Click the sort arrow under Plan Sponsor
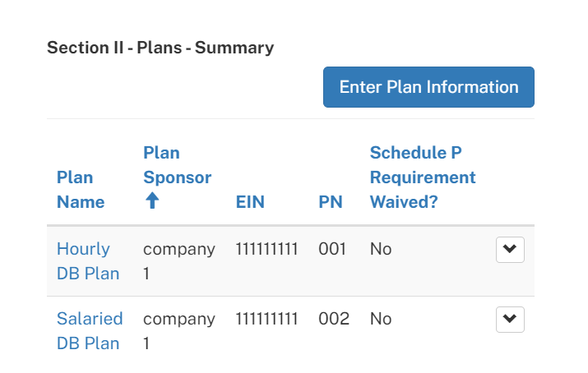This screenshot has width=588, height=373. click(152, 201)
